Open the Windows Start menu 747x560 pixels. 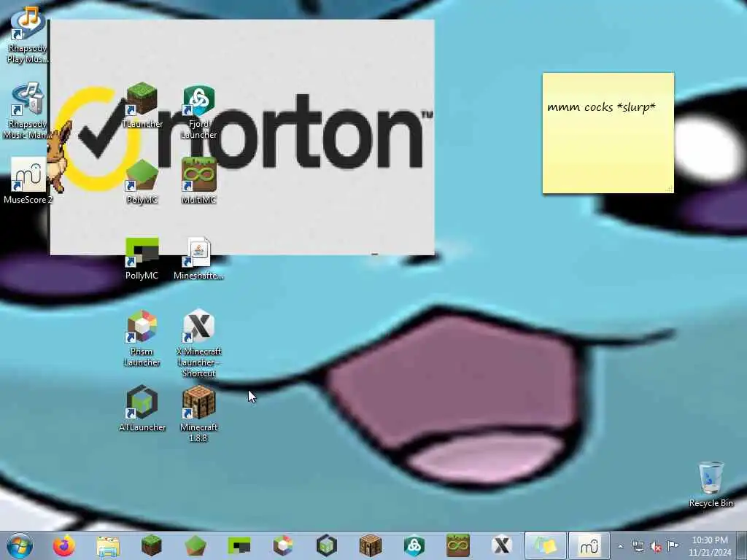click(x=20, y=545)
